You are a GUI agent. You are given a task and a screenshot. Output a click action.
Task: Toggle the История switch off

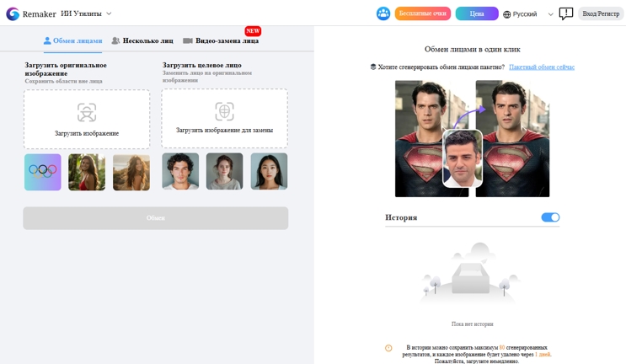pos(550,217)
